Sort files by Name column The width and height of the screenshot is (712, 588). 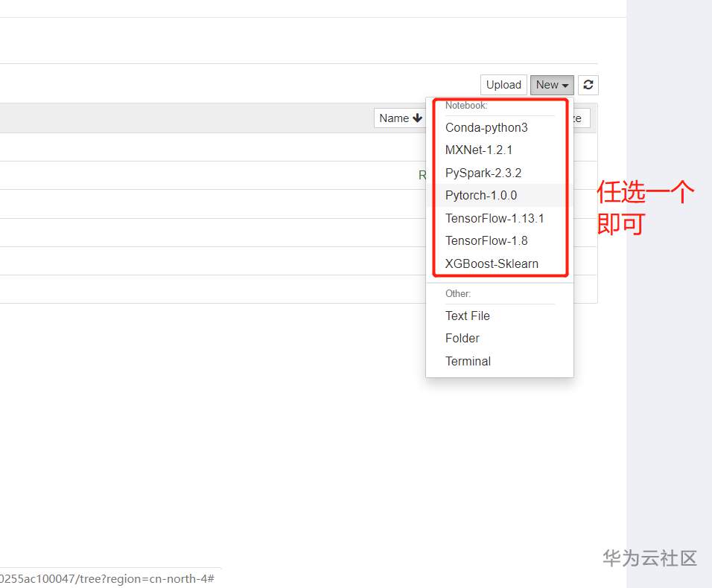click(400, 118)
